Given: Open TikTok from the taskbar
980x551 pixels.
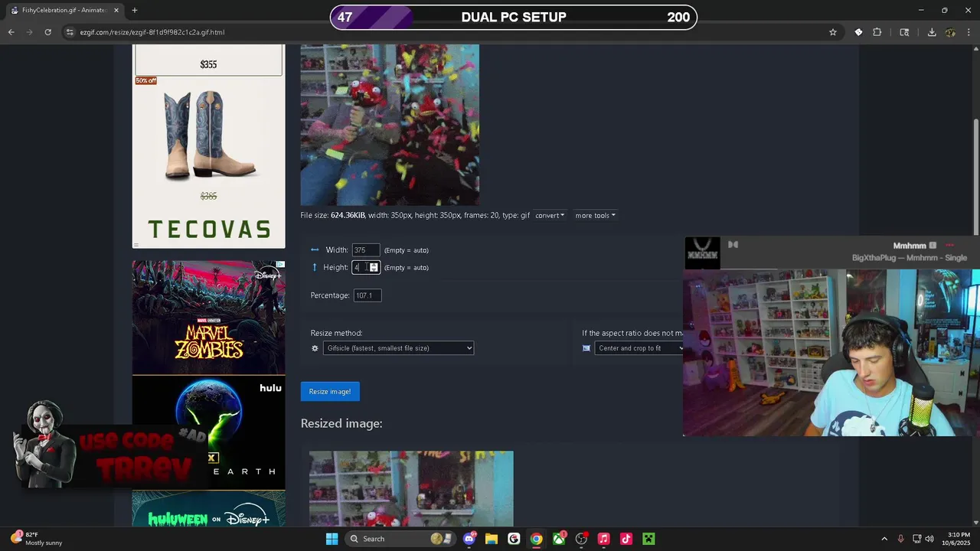Looking at the screenshot, I should click(626, 539).
